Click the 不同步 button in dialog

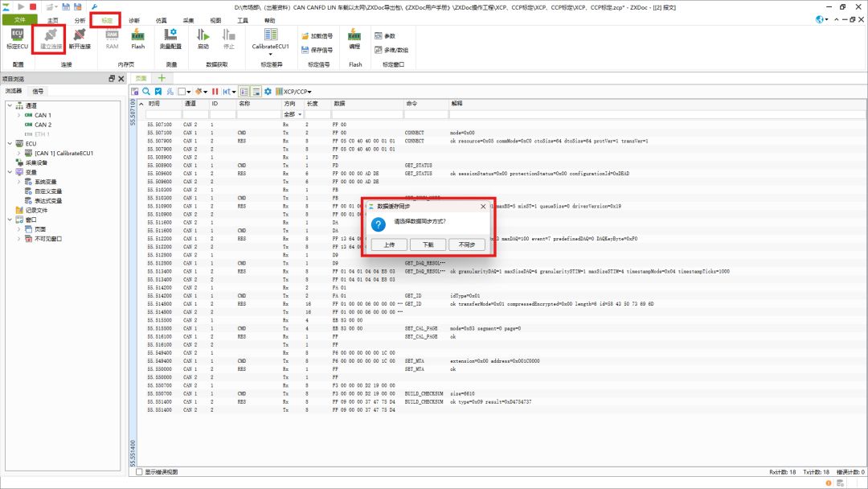[467, 244]
